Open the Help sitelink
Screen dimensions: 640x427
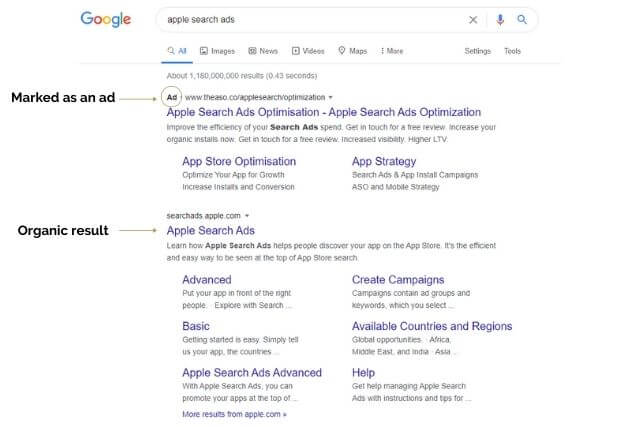click(x=363, y=373)
